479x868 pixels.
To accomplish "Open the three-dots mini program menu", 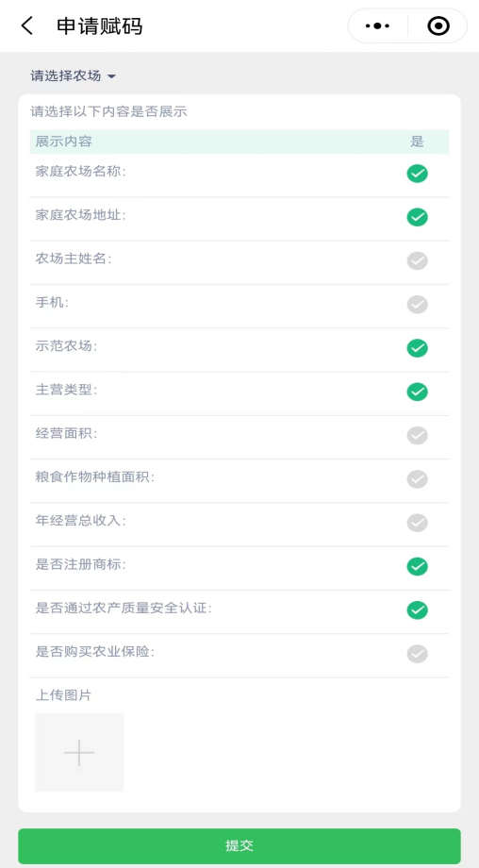I will tap(378, 26).
